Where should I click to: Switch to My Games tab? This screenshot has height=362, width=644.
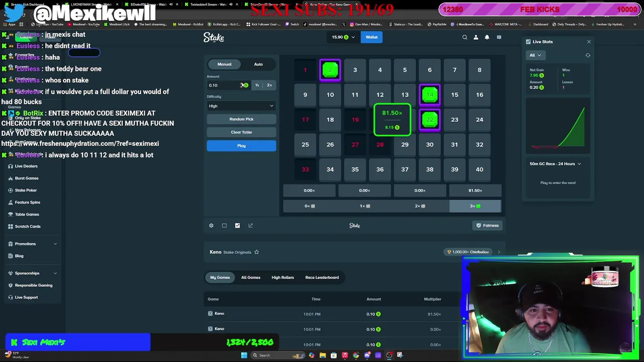220,278
